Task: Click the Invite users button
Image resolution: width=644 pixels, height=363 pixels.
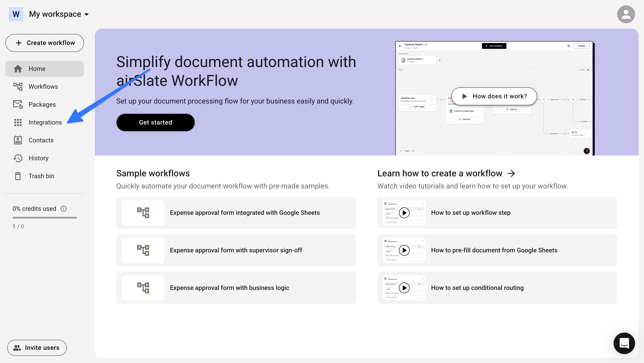Action: pos(37,348)
